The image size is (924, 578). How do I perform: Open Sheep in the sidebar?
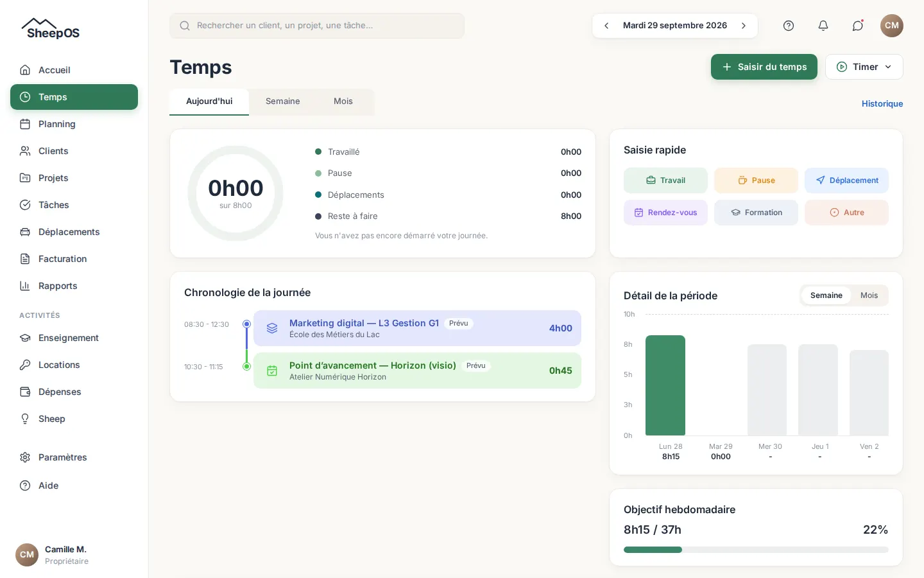point(74,419)
